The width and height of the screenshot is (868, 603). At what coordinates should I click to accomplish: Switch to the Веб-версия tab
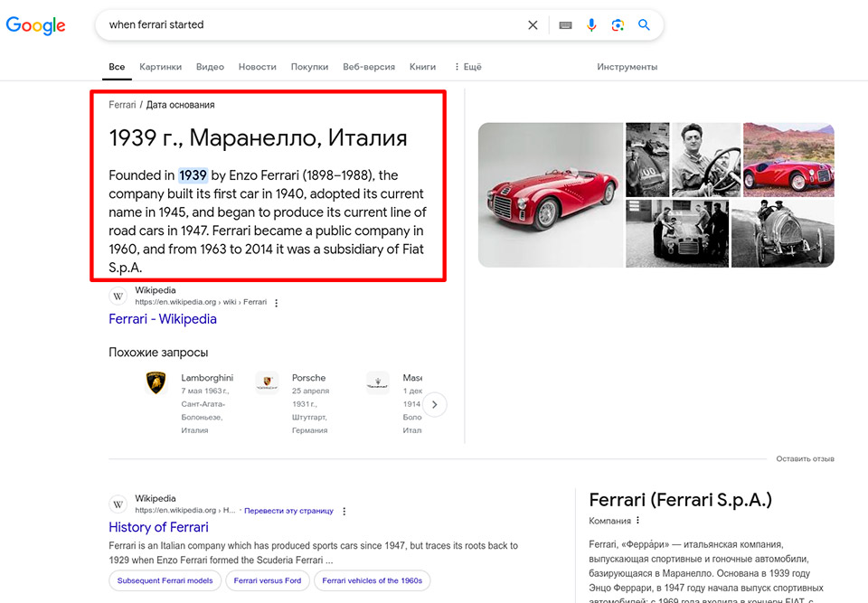(x=369, y=67)
